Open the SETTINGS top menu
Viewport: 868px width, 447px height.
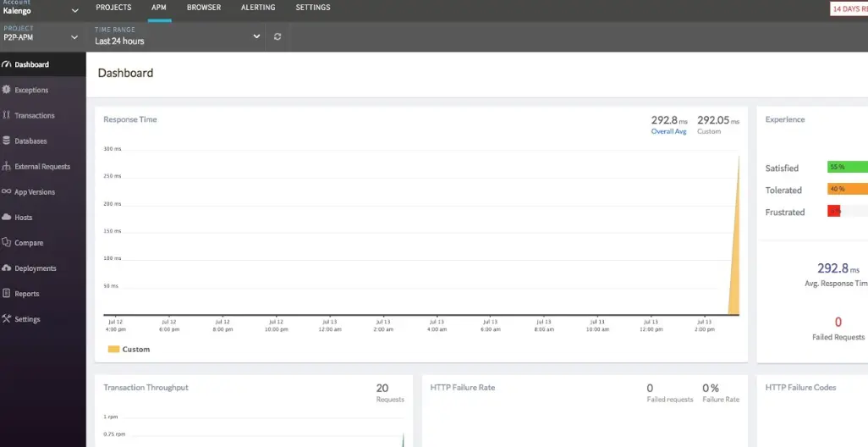[x=313, y=8]
